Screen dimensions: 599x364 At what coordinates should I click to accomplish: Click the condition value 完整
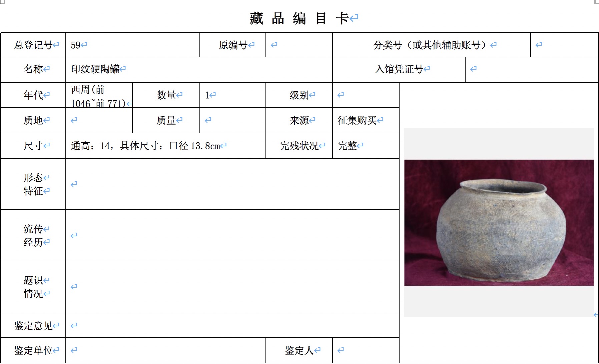[347, 146]
